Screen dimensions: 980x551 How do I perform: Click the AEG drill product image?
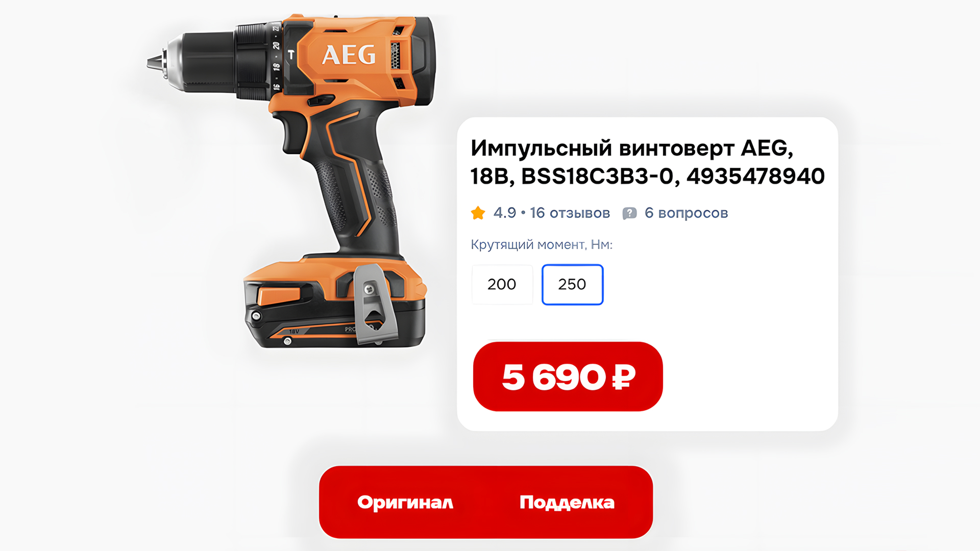[x=291, y=181]
